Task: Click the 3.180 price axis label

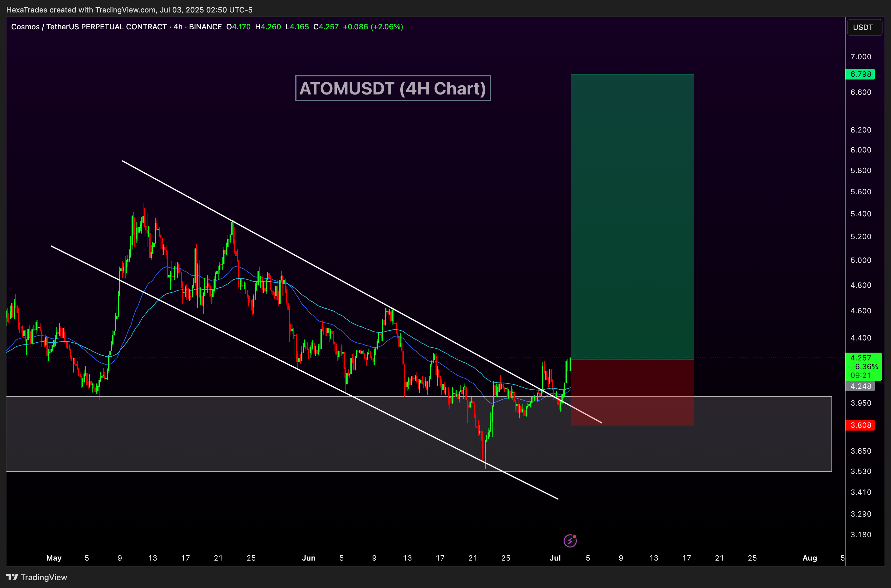Action: pos(861,534)
